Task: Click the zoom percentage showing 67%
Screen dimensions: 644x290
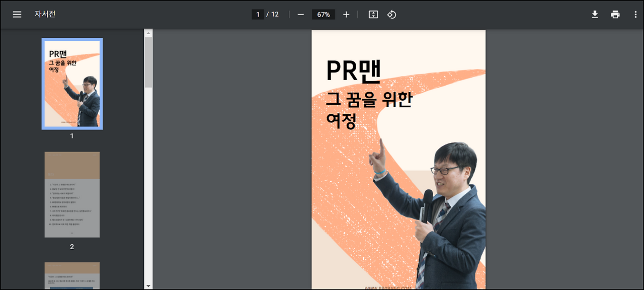Action: pos(324,14)
